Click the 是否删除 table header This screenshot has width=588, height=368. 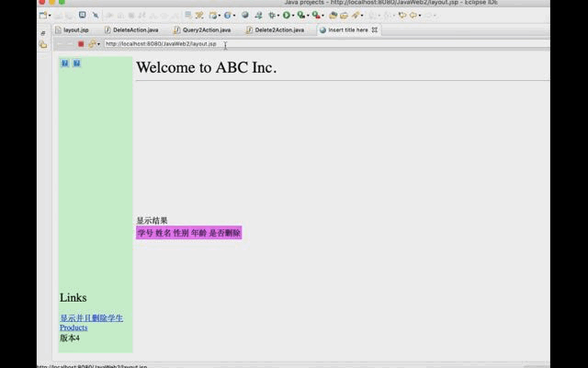224,233
